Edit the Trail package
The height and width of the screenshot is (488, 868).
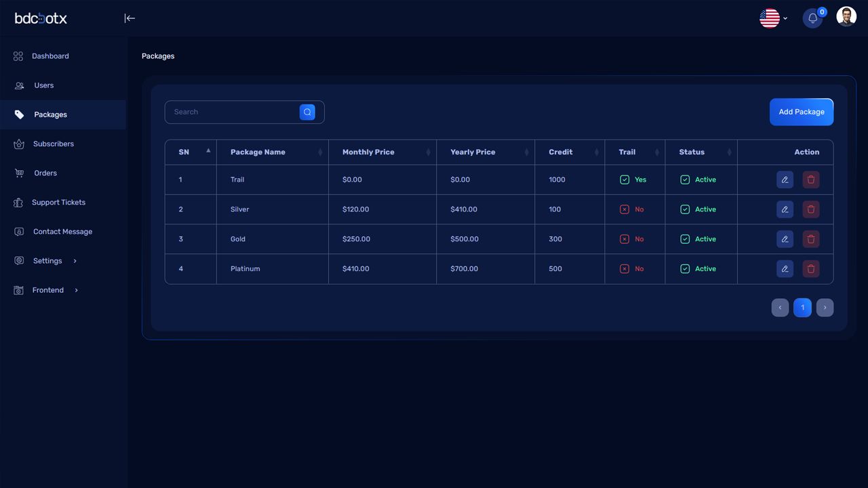pos(785,180)
